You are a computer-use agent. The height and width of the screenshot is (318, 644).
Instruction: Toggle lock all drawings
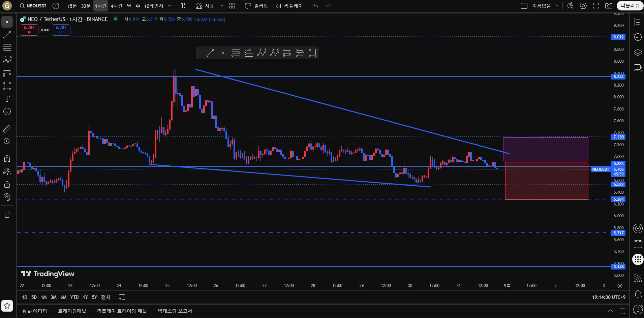point(7,184)
